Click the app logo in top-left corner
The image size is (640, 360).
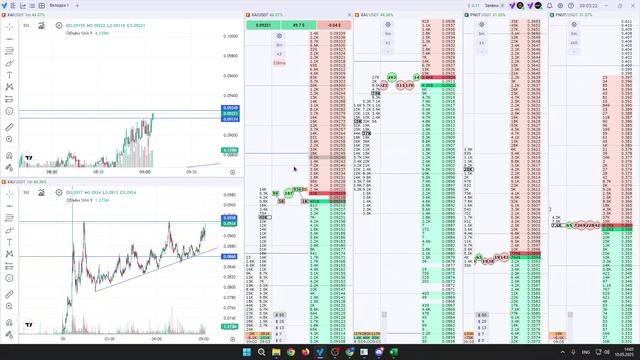pos(4,6)
